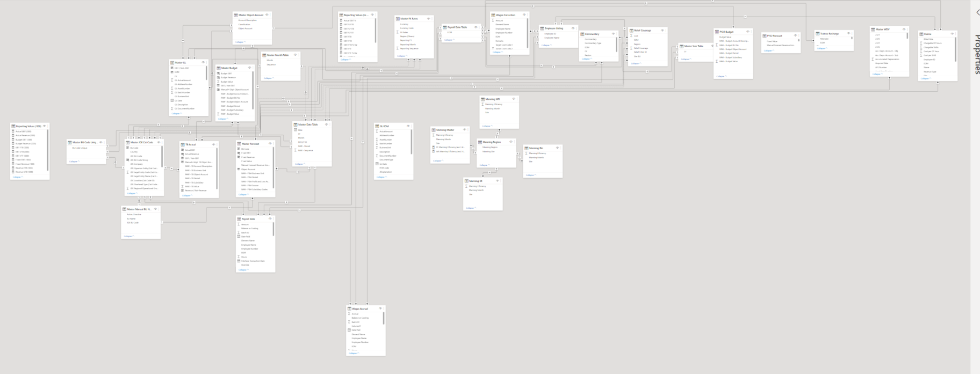Click the Wages Accrual table field scrollbar
Viewport: 980px width, 374px height.
click(x=384, y=318)
